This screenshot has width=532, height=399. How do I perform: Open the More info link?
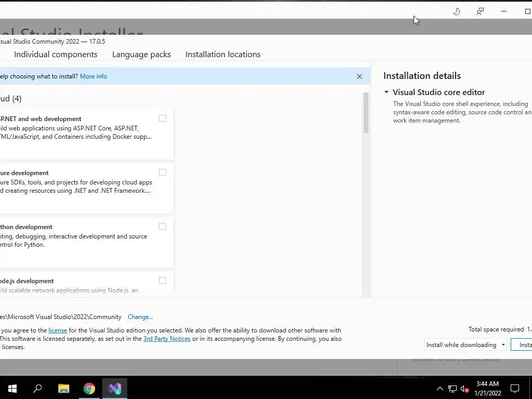94,76
